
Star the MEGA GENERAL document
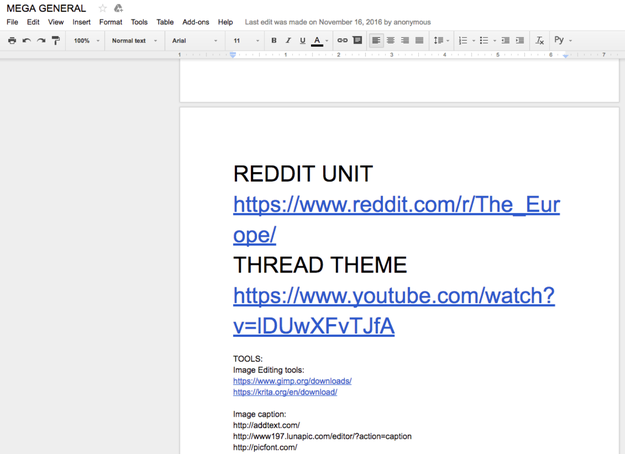(x=102, y=8)
